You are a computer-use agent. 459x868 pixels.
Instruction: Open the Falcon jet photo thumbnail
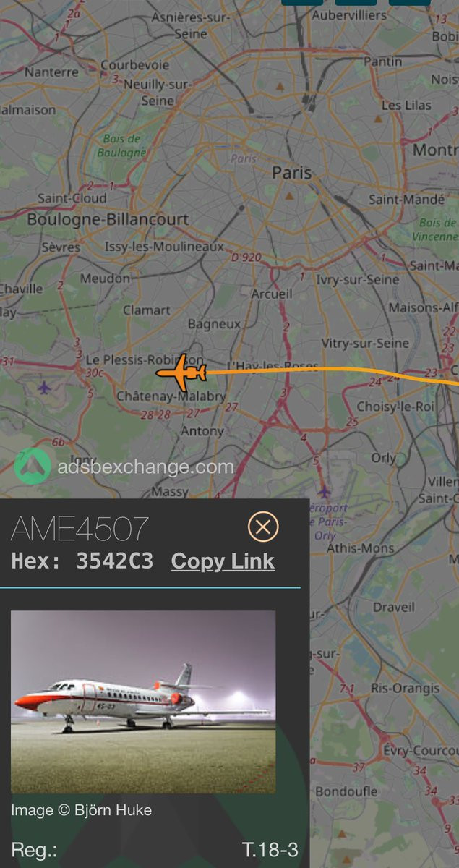click(143, 702)
